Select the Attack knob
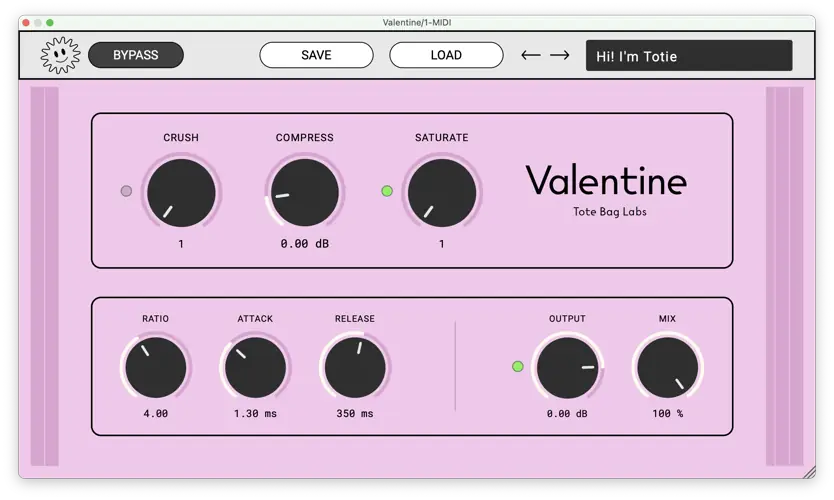 [255, 367]
